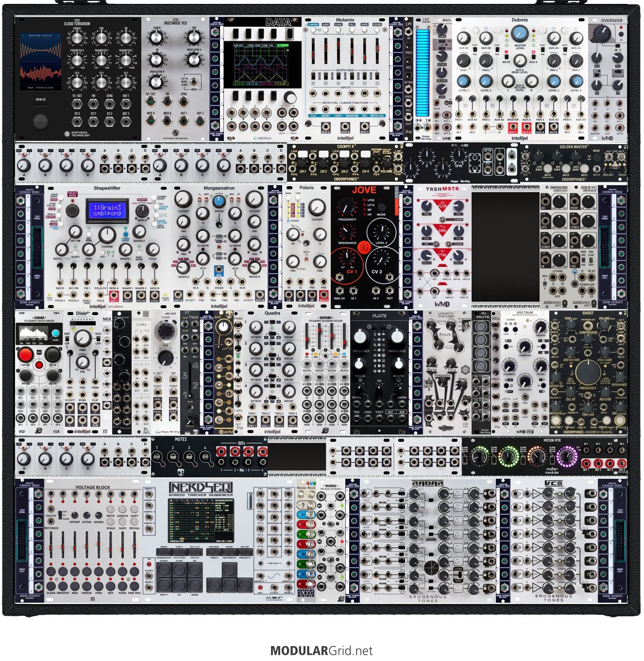Viewport: 644px width, 661px height.
Task: Click the top button on 4x MUTE
Action: point(481,326)
